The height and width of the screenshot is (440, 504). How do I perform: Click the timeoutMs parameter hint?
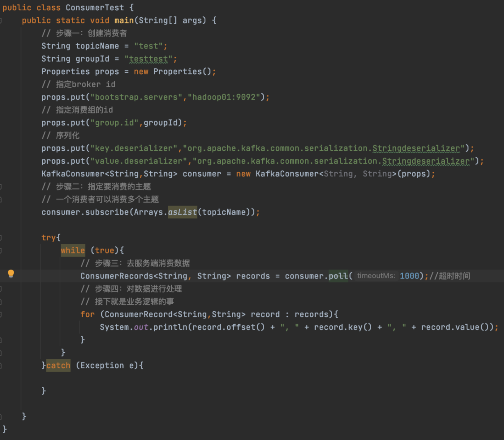click(x=376, y=276)
